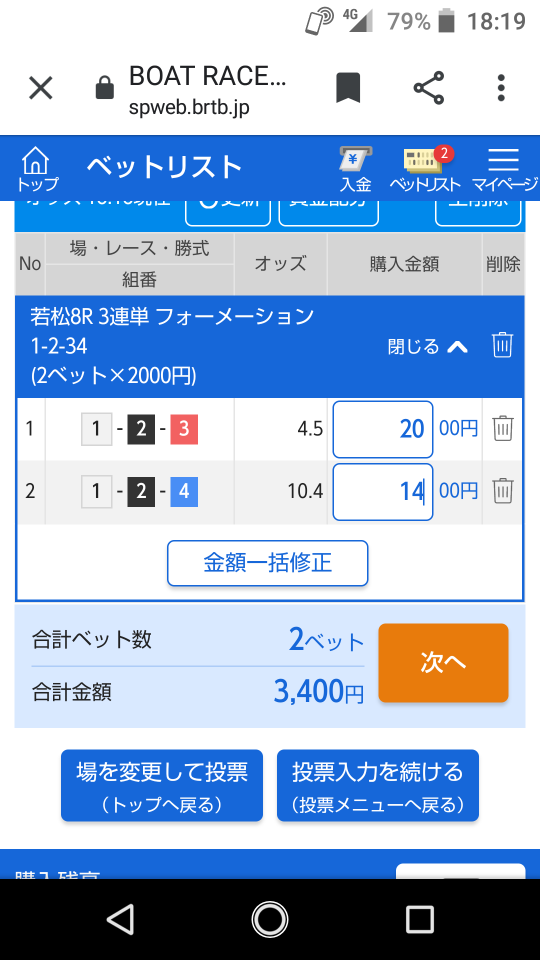Tap the Android recent apps square
This screenshot has width=540, height=960.
point(419,919)
